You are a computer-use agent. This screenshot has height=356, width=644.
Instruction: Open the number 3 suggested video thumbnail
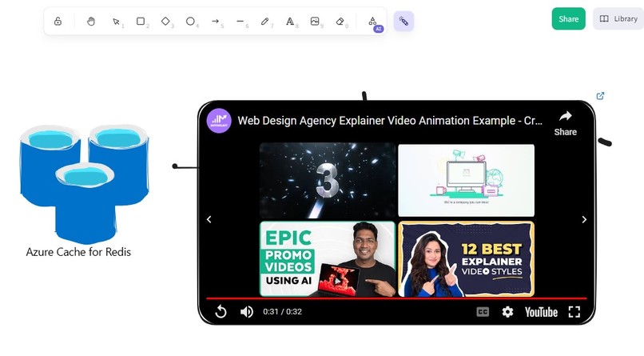click(328, 180)
